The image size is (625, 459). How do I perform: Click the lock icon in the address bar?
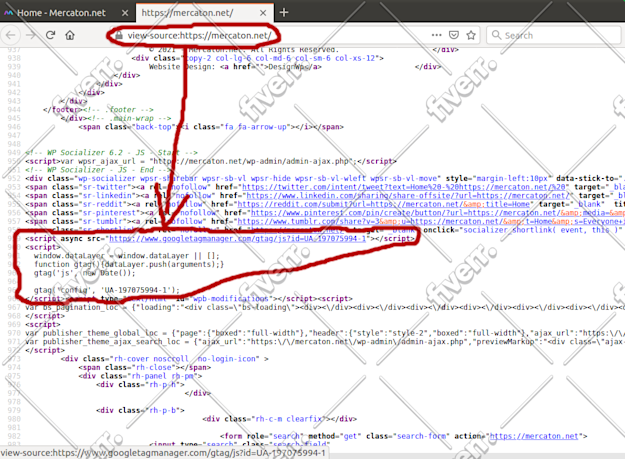click(118, 35)
